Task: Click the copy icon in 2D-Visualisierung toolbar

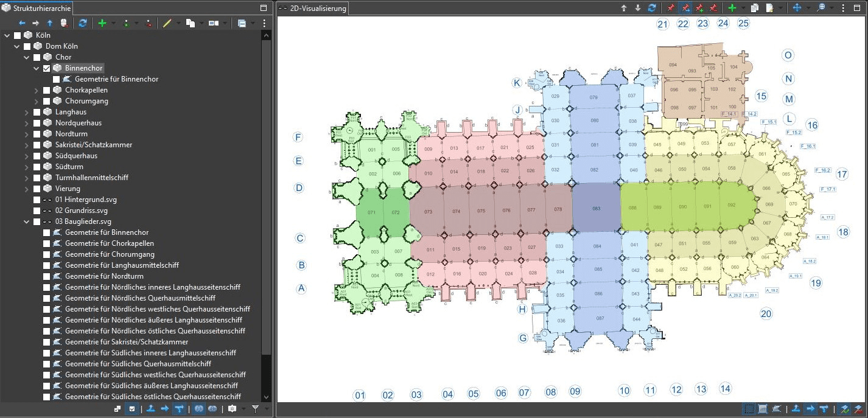Action: (x=755, y=9)
